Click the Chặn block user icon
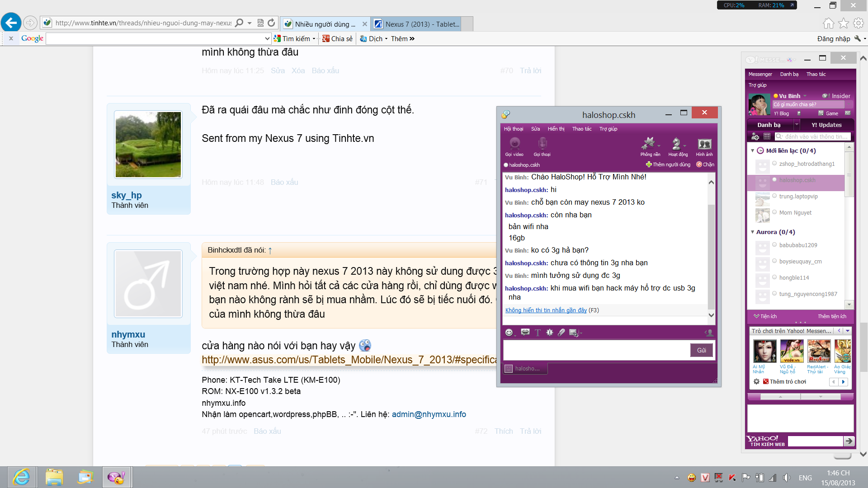The height and width of the screenshot is (488, 868). (699, 164)
